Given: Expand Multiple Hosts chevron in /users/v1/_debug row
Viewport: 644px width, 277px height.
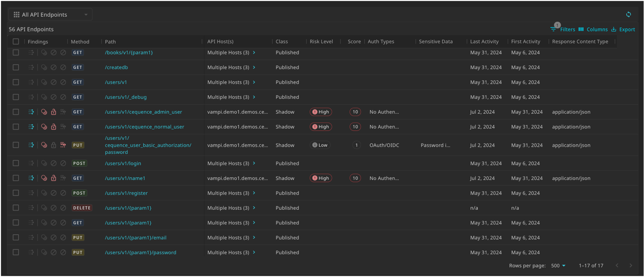Looking at the screenshot, I should coord(254,97).
